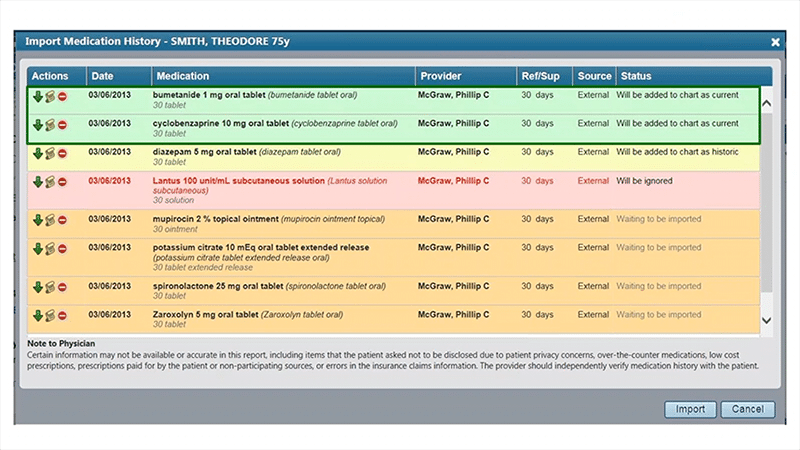Click green import arrow for diazepam row
This screenshot has height=450, width=800.
[38, 154]
